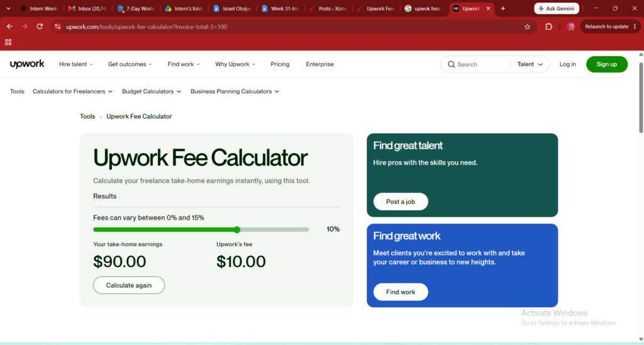Switch to the Upwork Fees tab
Screen dimensions: 644x345
tap(377, 8)
